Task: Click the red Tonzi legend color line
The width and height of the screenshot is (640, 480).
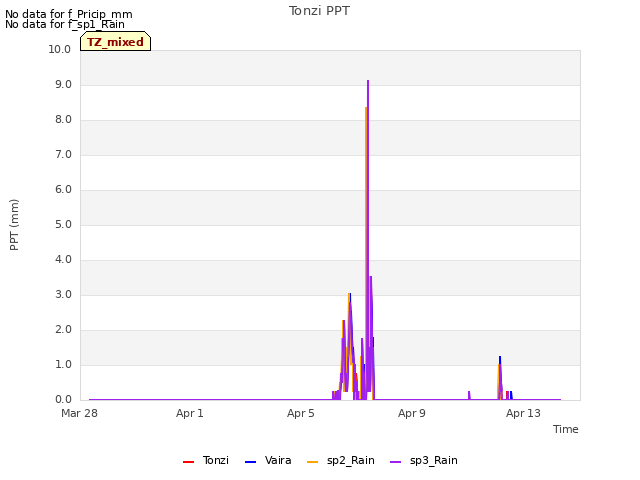Action: point(188,462)
